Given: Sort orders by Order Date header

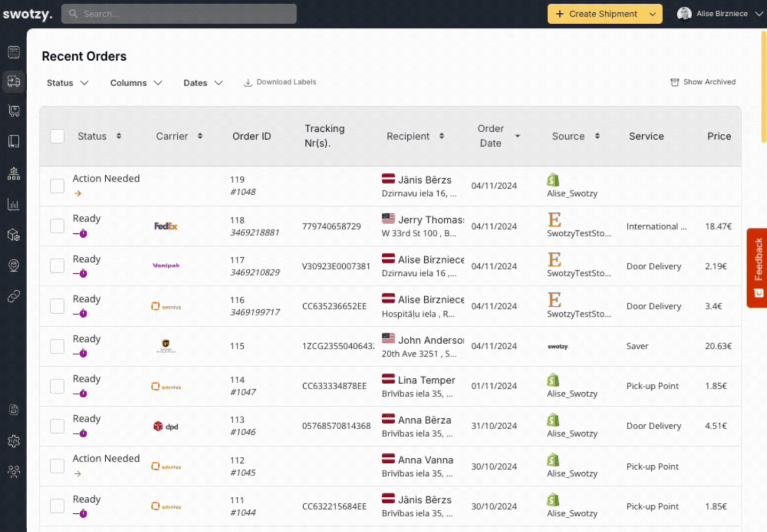Looking at the screenshot, I should [497, 136].
